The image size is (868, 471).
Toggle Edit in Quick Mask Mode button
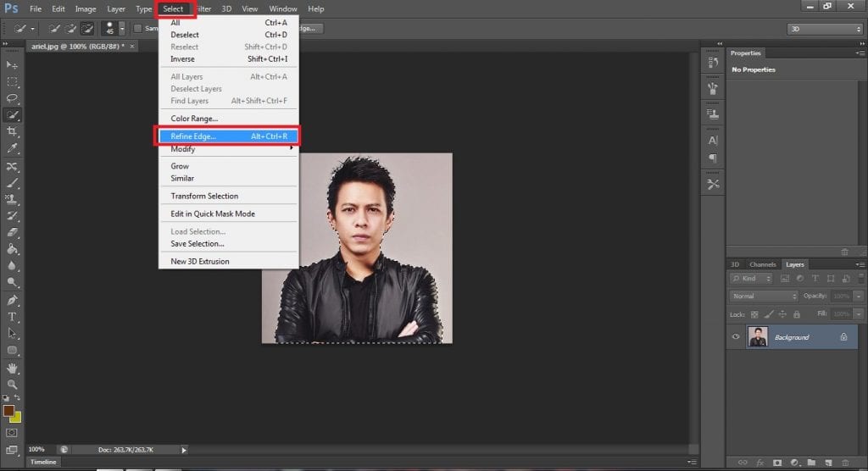pyautogui.click(x=13, y=433)
